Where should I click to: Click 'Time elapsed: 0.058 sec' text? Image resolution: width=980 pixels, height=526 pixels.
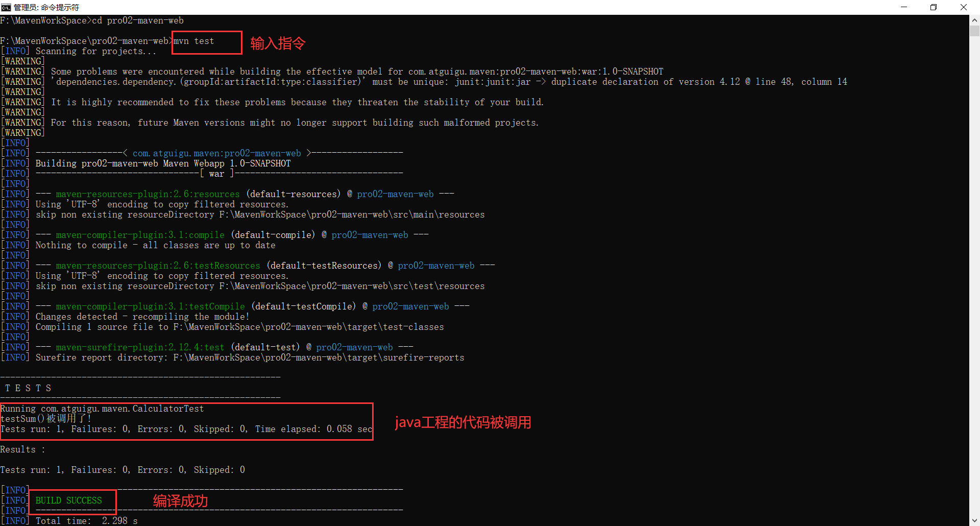tap(314, 429)
